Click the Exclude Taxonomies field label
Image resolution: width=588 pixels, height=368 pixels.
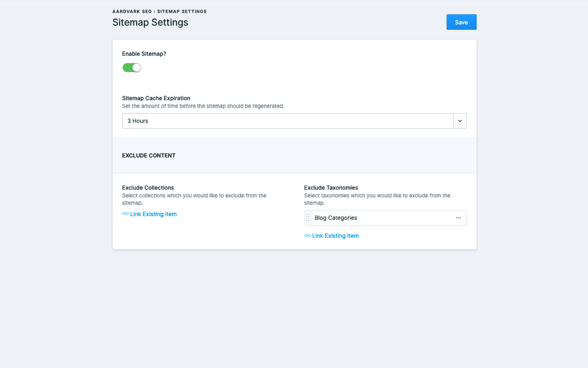(x=331, y=188)
